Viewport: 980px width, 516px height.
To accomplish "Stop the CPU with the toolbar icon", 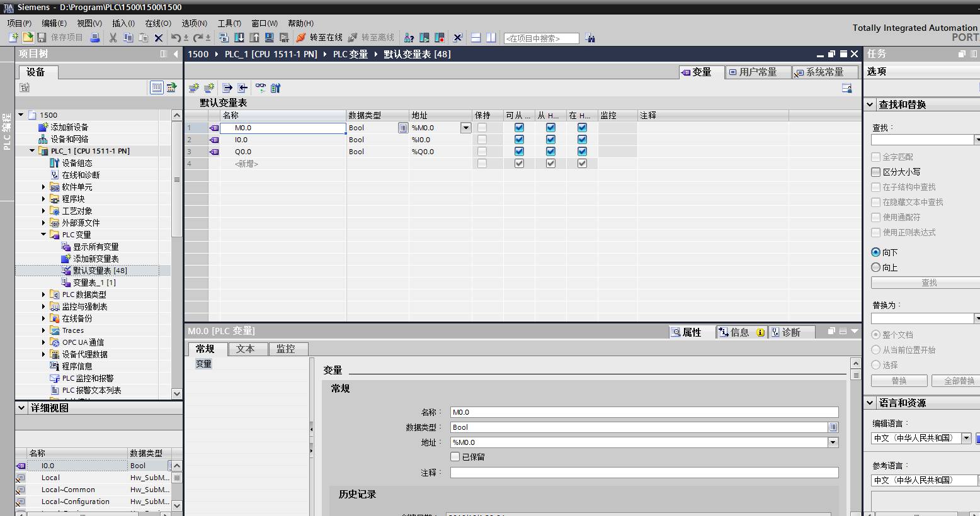I will tap(440, 38).
